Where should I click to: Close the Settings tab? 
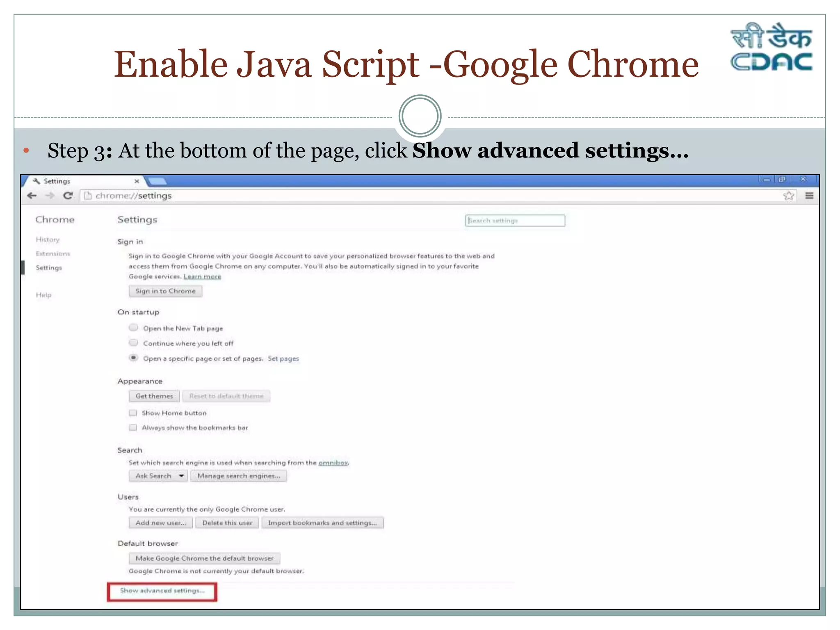(137, 181)
